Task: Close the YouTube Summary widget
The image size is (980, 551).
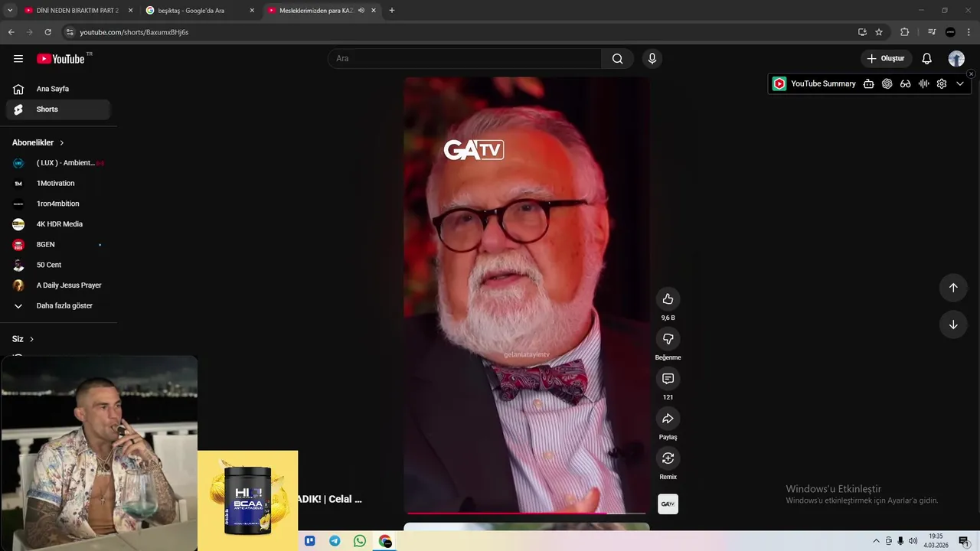Action: pos(971,74)
